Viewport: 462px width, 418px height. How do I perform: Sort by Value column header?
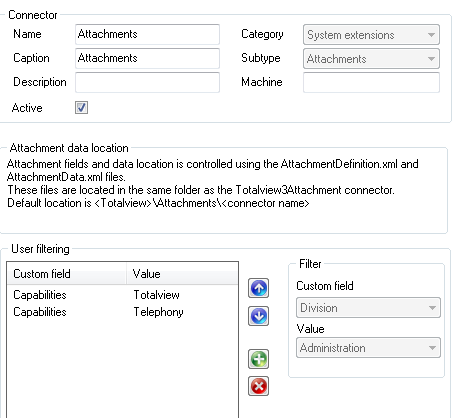tap(182, 274)
